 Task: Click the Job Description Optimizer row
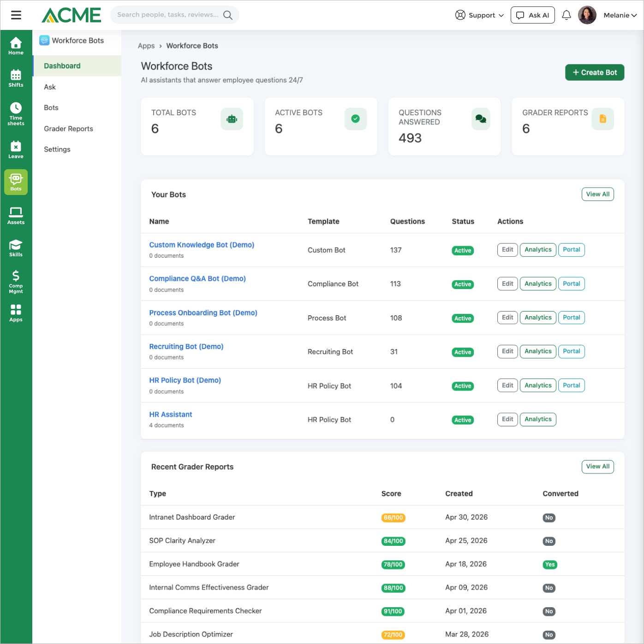tap(382, 633)
